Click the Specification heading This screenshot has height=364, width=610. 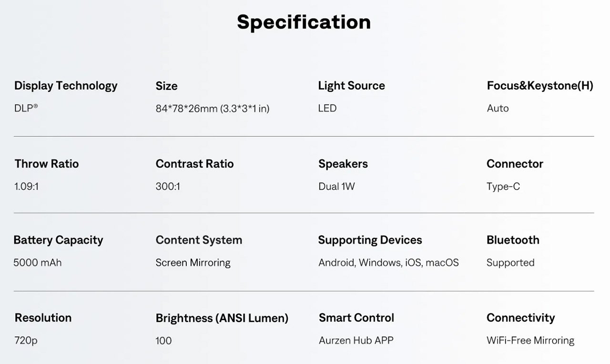coord(304,22)
